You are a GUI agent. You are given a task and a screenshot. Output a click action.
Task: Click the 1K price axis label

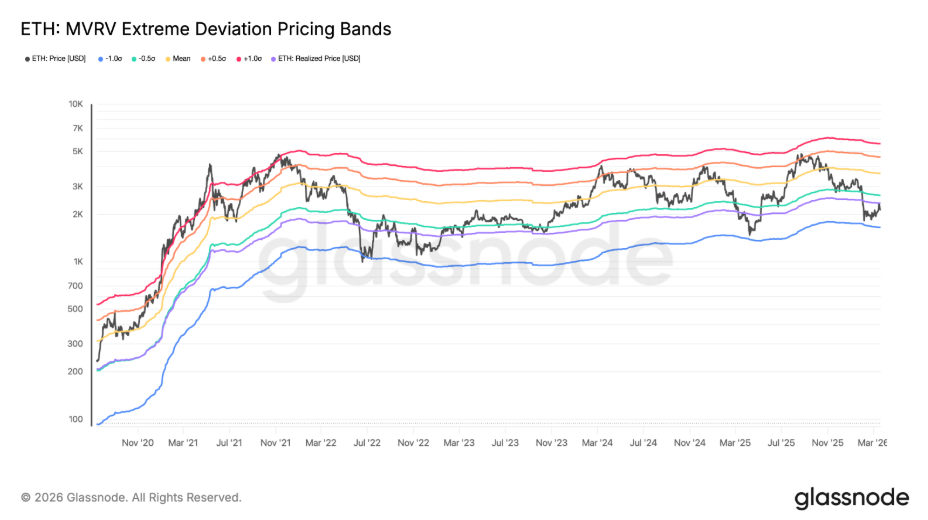[x=77, y=262]
